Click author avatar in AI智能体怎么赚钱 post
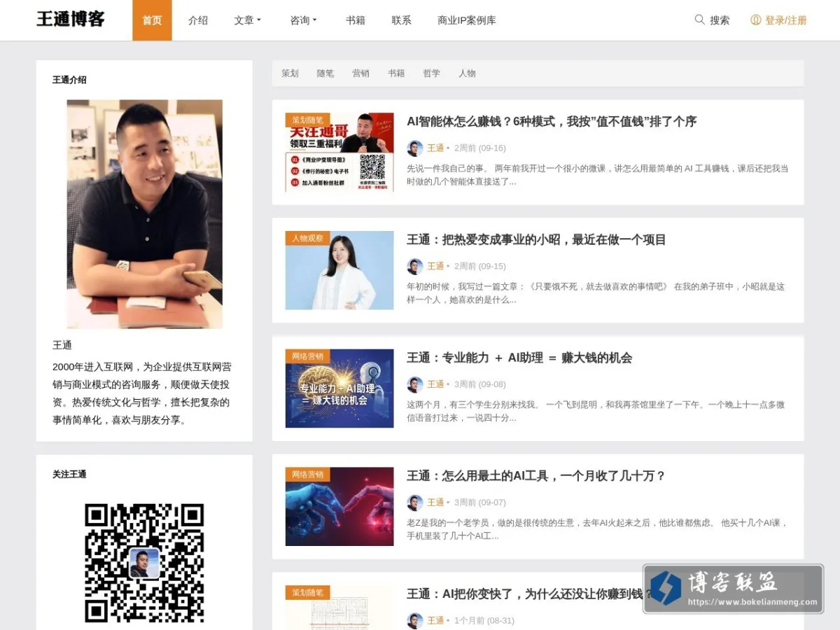 tap(415, 148)
